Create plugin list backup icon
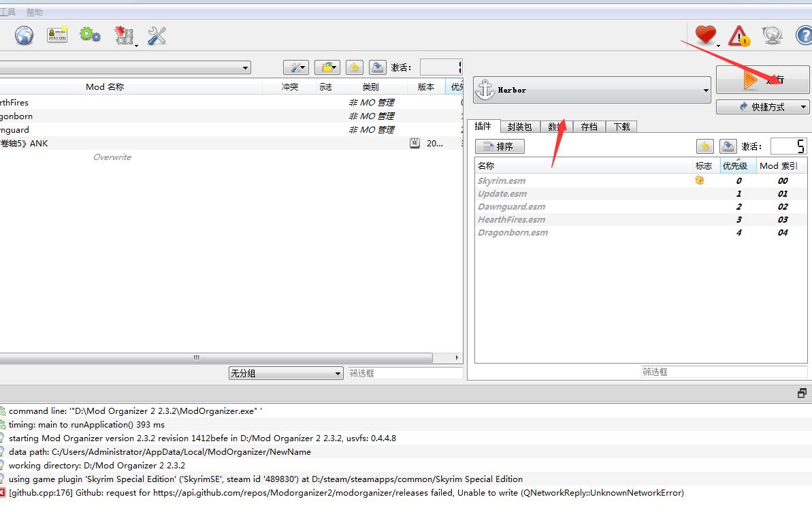Viewport: 812px width, 512px height. coord(728,146)
